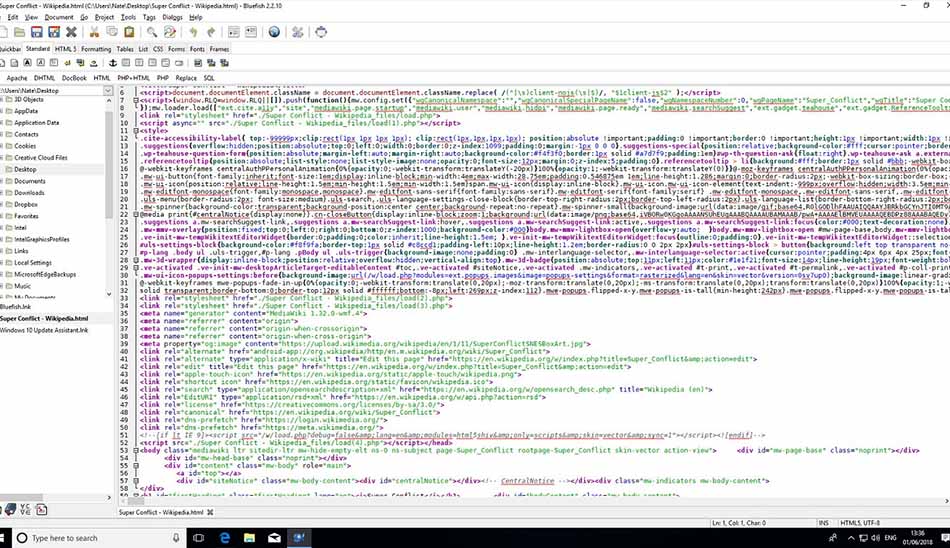Image resolution: width=950 pixels, height=548 pixels.
Task: Collapse the code fold at line 7 script
Action: pyautogui.click(x=136, y=100)
